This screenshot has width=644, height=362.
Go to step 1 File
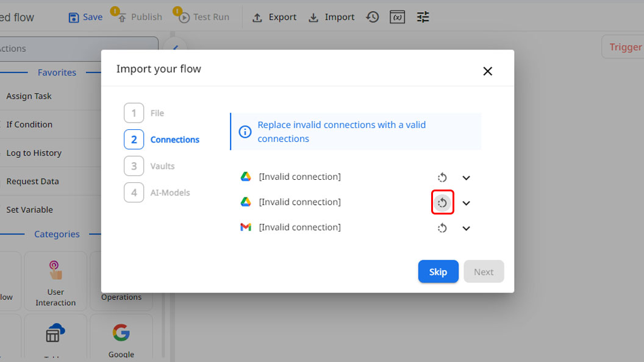click(144, 113)
